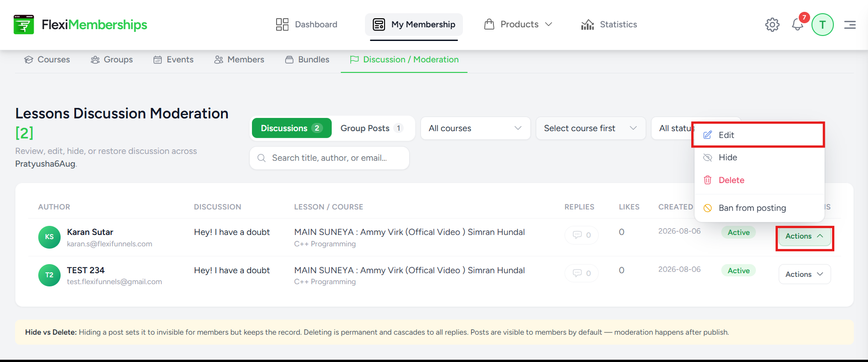Screen dimensions: 868x362
Task: Select the My Membership tab
Action: [x=414, y=25]
